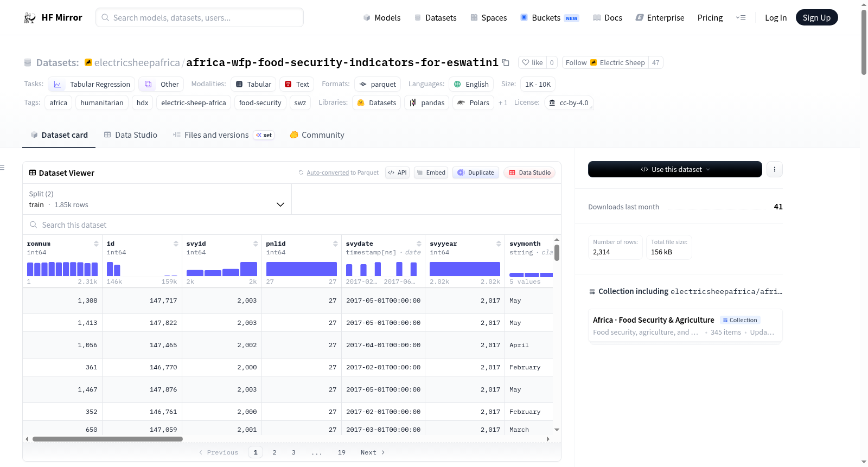Sort by the svydate column
Screen dimensions: 868x467
pyautogui.click(x=419, y=244)
